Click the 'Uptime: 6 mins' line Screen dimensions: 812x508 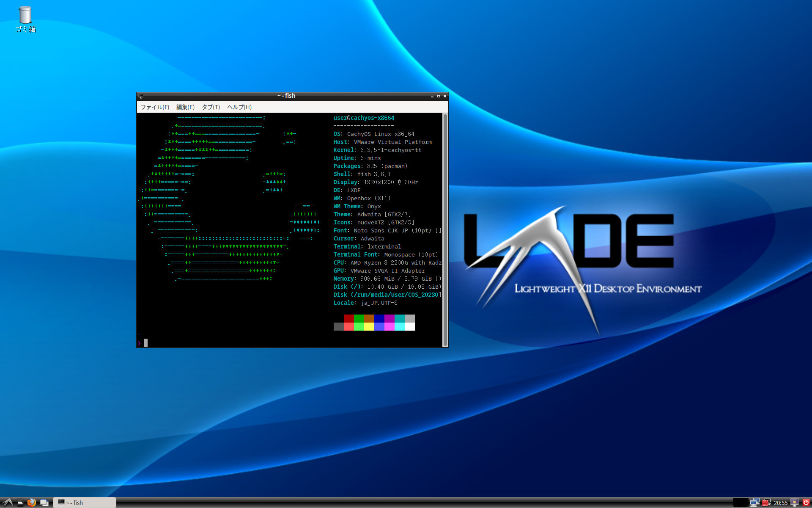[x=357, y=158]
